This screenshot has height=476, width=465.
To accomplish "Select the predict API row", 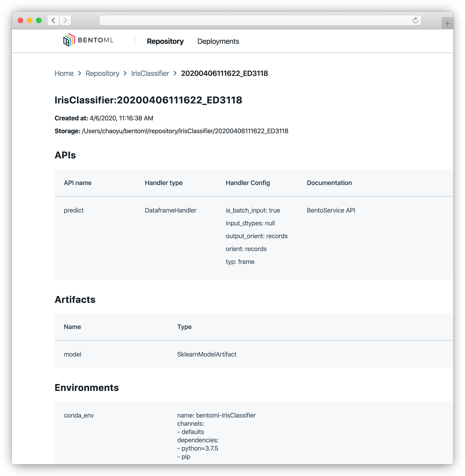I will click(74, 210).
